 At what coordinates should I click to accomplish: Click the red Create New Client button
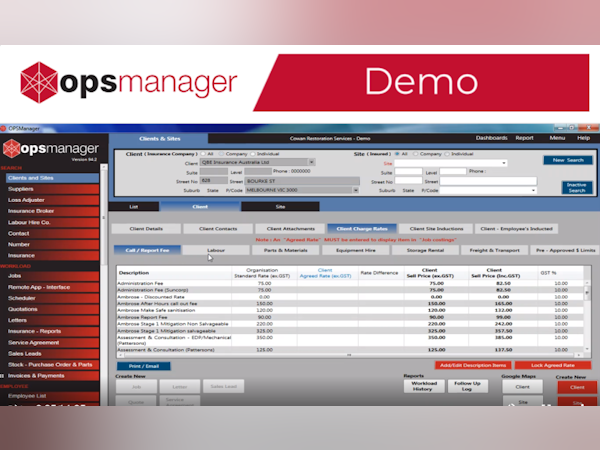coord(577,387)
